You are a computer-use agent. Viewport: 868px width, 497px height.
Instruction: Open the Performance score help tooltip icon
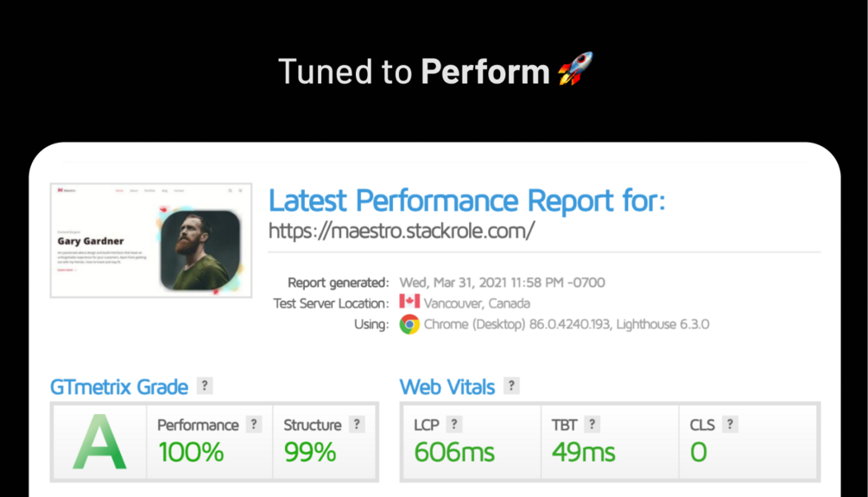(254, 424)
